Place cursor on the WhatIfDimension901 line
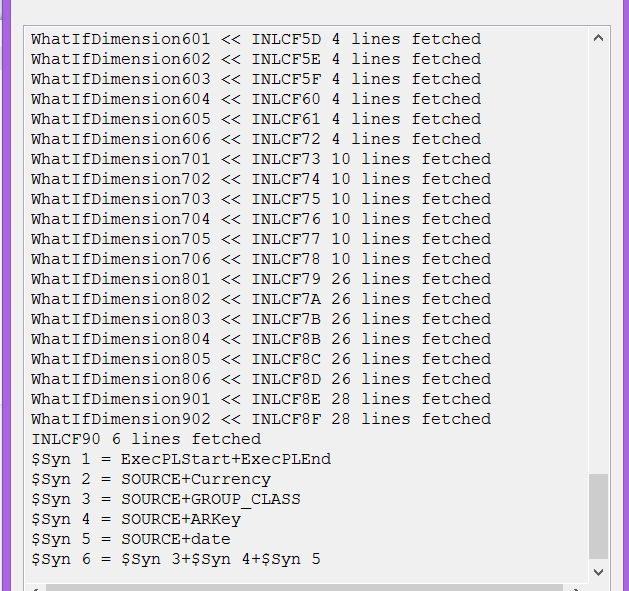 click(260, 399)
